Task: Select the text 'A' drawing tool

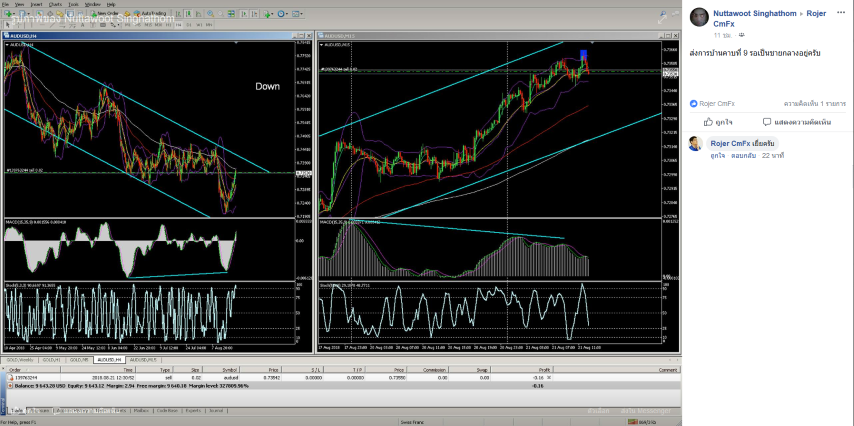Action: (x=83, y=25)
